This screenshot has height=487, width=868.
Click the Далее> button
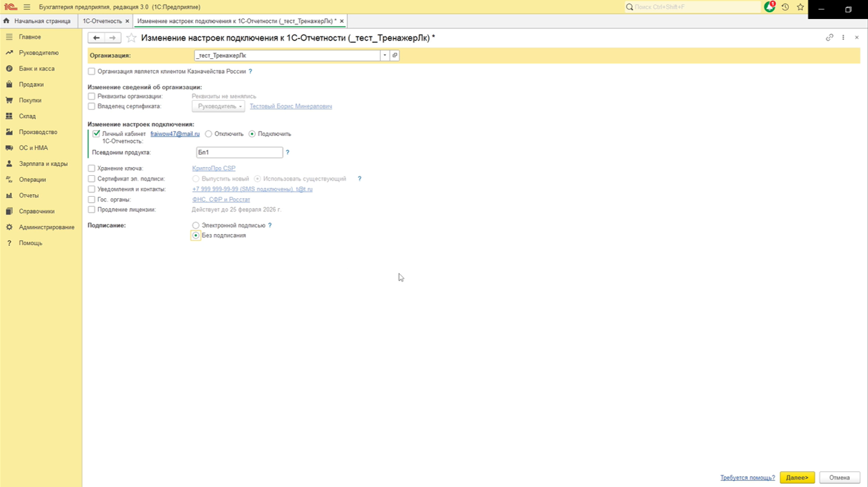tap(797, 478)
